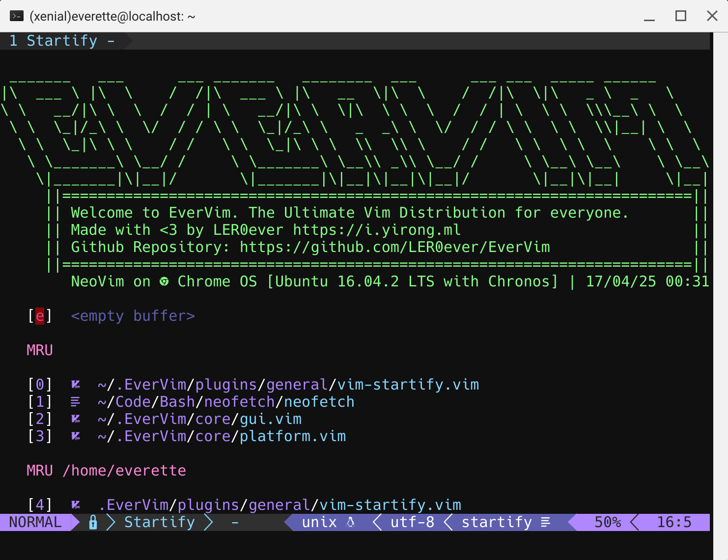Close the terminal window

pos(712,16)
